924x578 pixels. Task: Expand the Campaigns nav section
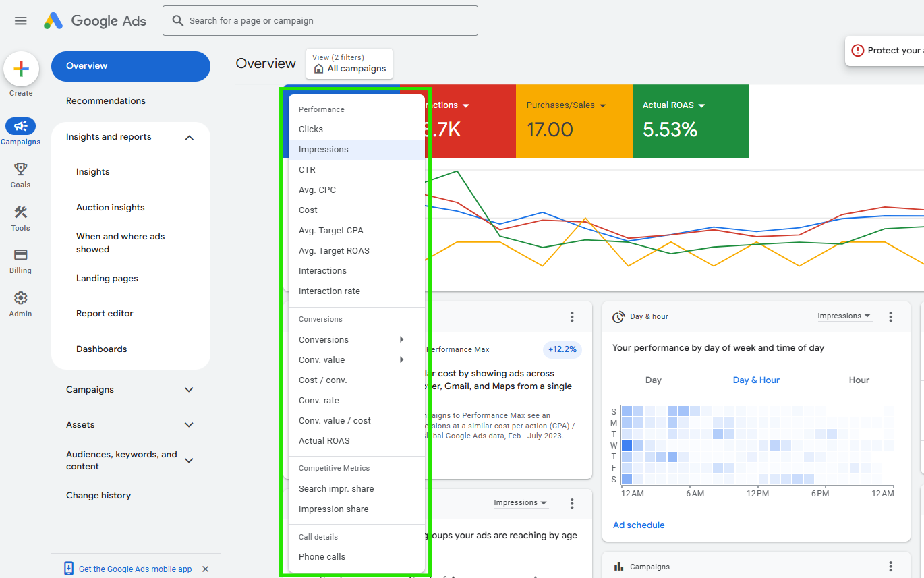pyautogui.click(x=190, y=390)
